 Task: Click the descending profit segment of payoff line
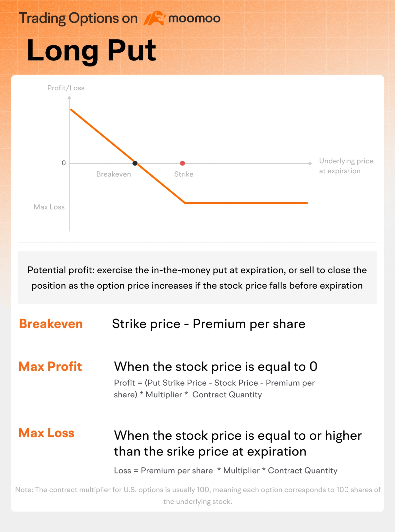(x=127, y=156)
